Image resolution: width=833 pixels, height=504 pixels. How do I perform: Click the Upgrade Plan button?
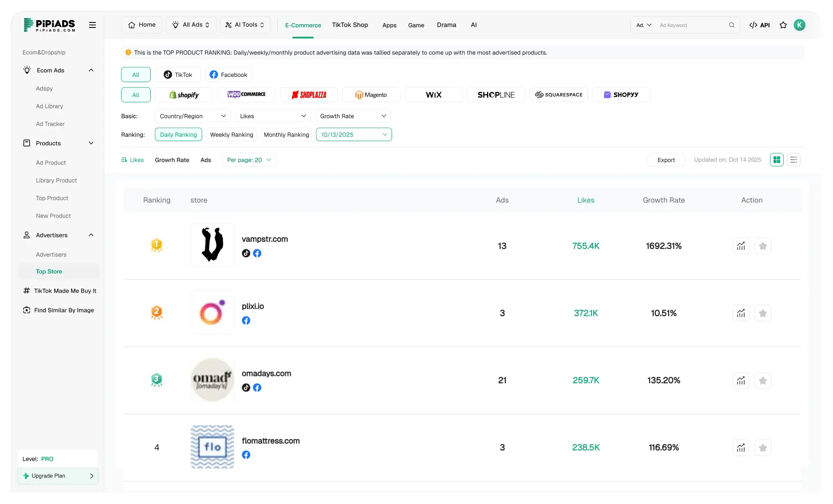coord(58,476)
